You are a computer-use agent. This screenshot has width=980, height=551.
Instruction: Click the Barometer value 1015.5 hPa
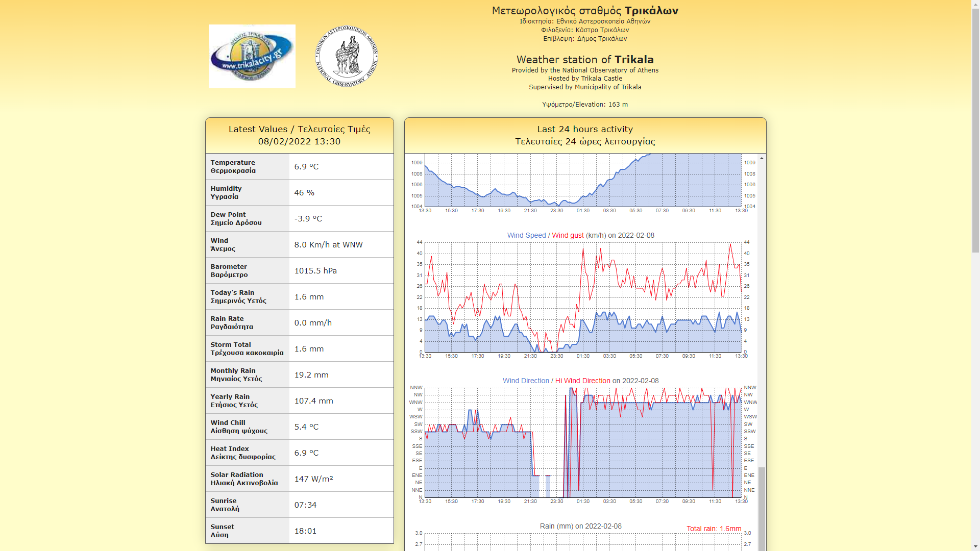(x=315, y=271)
